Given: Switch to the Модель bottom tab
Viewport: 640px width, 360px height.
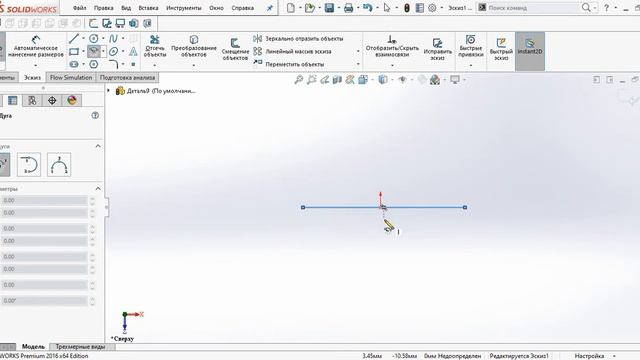Looking at the screenshot, I should tap(33, 347).
